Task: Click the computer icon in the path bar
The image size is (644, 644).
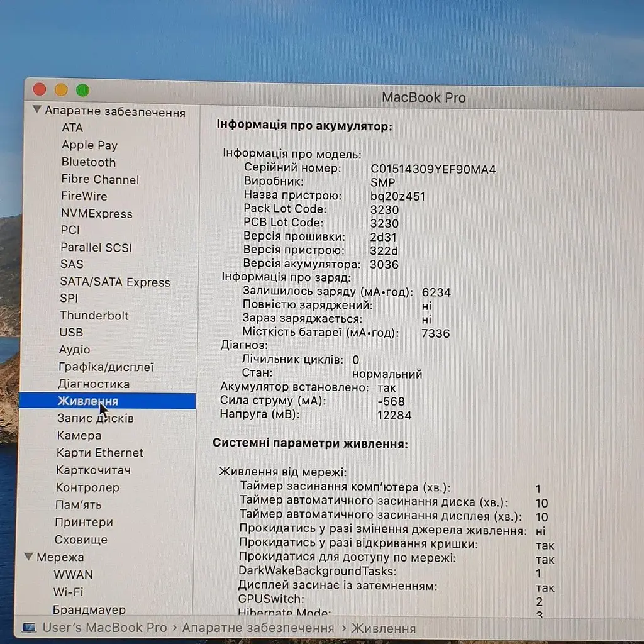Action: (x=29, y=628)
